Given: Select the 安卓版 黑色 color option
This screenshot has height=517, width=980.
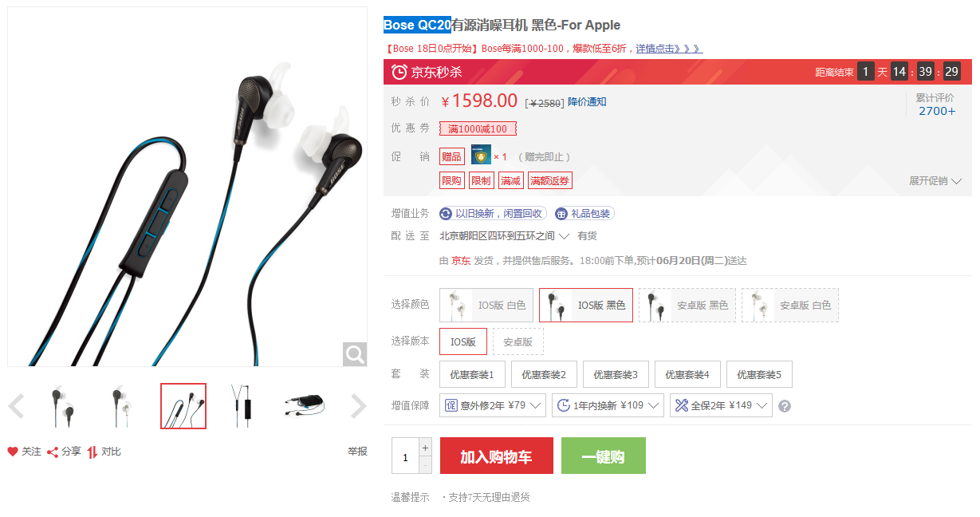Looking at the screenshot, I should pos(687,306).
